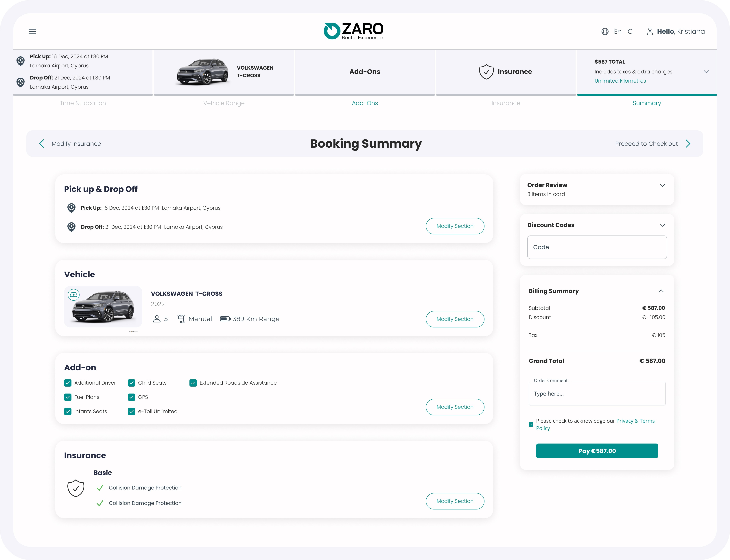
Task: Expand the $587 total price dropdown
Action: coord(706,72)
